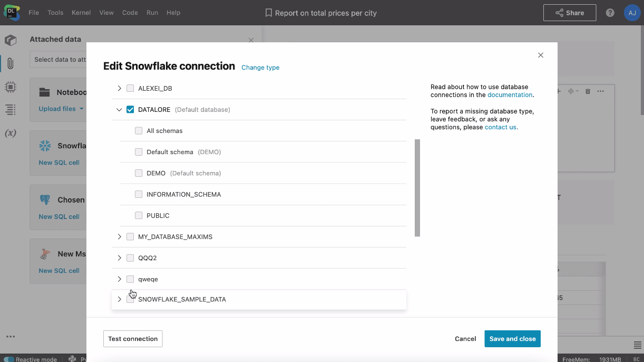Open the documentation link
The width and height of the screenshot is (644, 362).
[x=510, y=95]
